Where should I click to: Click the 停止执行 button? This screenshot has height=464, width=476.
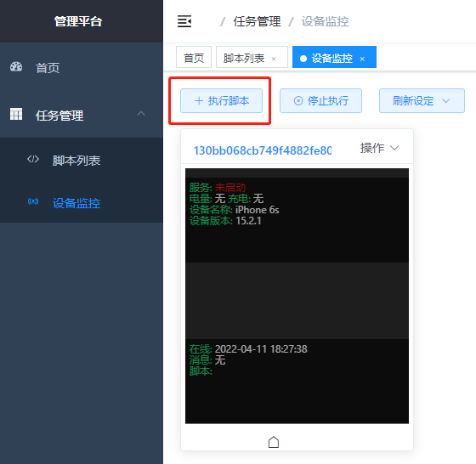pyautogui.click(x=320, y=101)
